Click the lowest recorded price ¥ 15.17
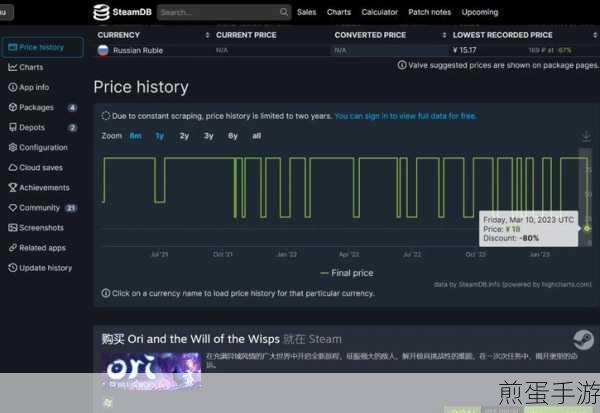This screenshot has height=413, width=600. click(x=465, y=50)
